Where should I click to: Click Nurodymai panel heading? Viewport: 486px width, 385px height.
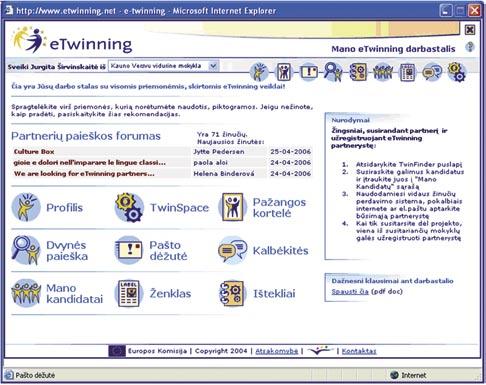click(350, 120)
